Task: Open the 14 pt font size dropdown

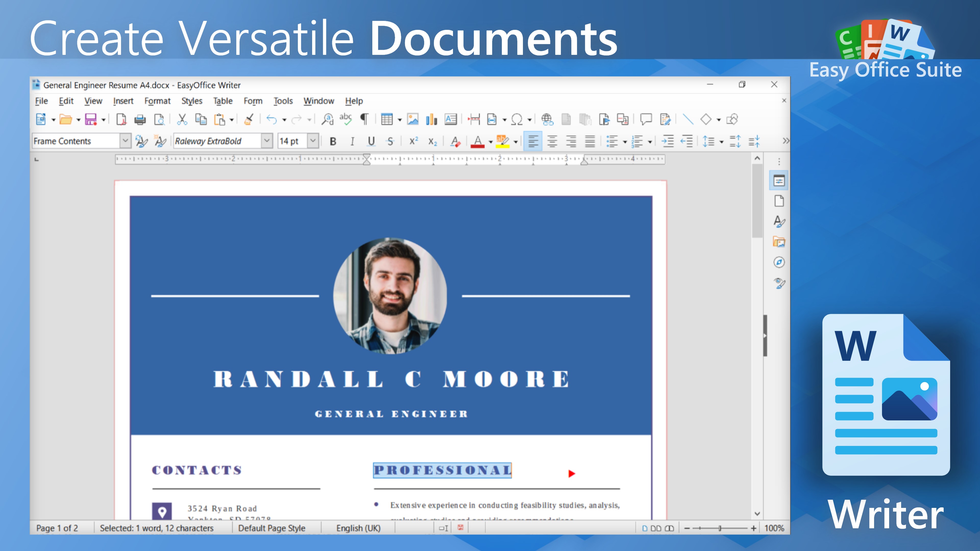Action: (x=313, y=141)
